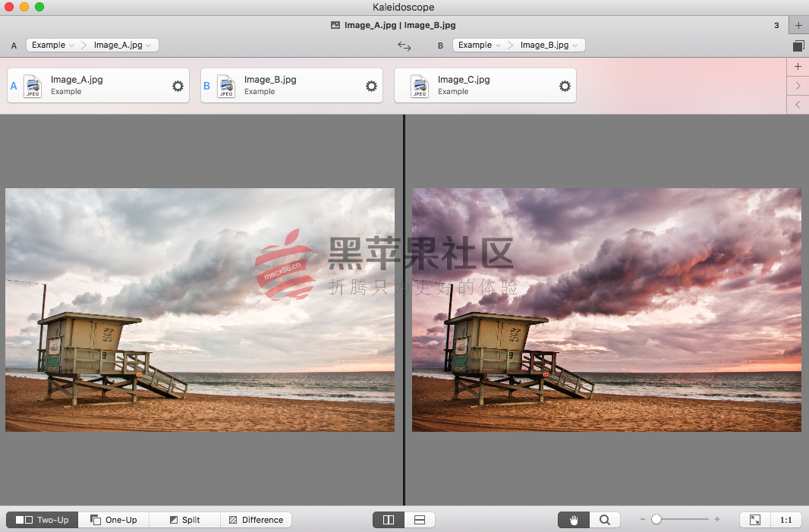The height and width of the screenshot is (532, 809).
Task: Select the hand pan tool
Action: tap(573, 520)
